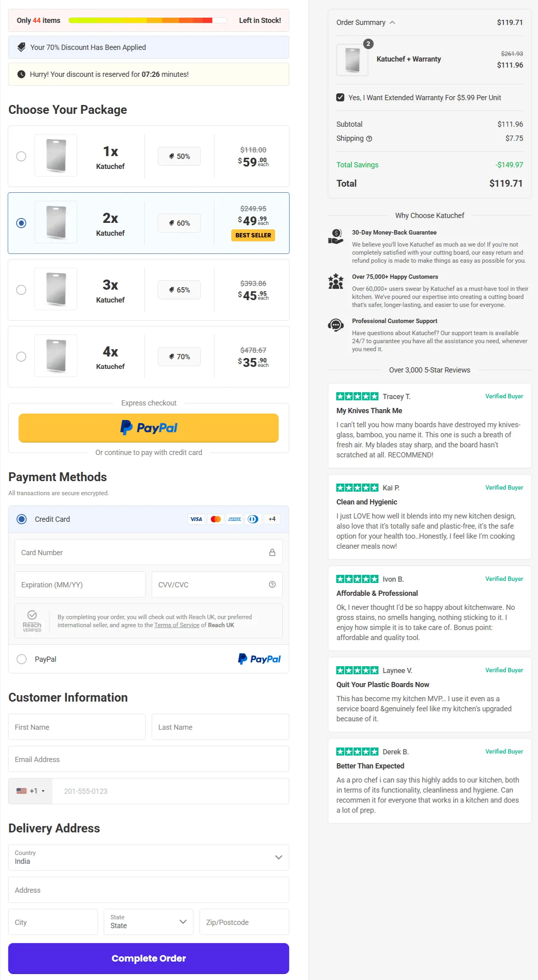Choose PayPal as payment method
The image size is (538, 980).
click(x=22, y=659)
